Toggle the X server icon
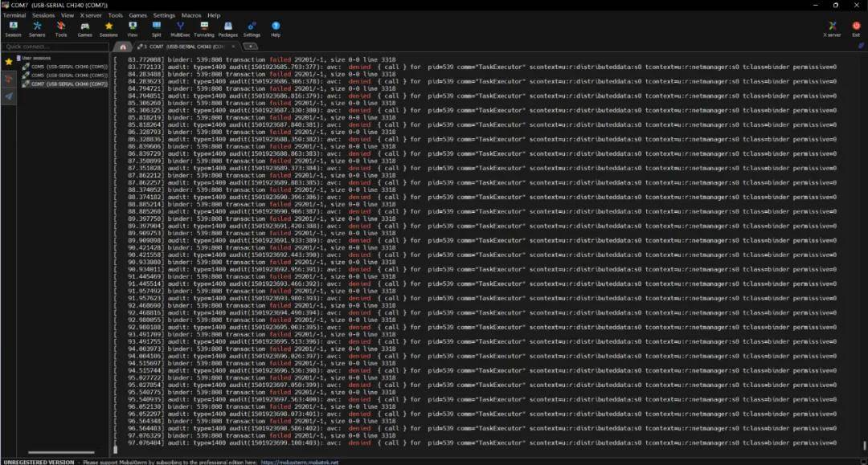868x465 pixels. [x=832, y=29]
